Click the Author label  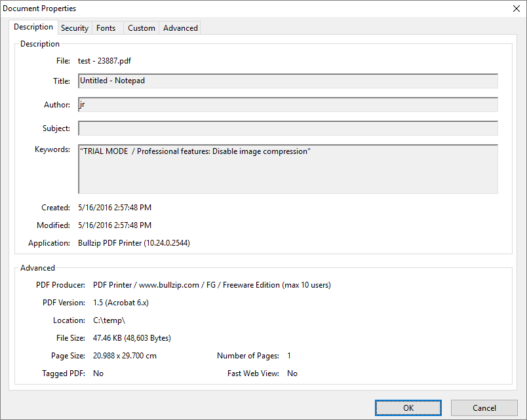pos(57,105)
